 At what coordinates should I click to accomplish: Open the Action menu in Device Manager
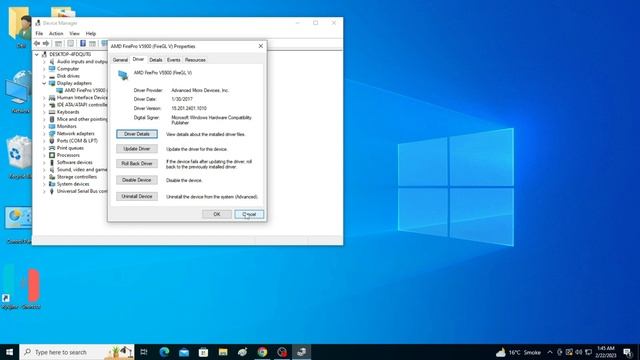coord(56,33)
